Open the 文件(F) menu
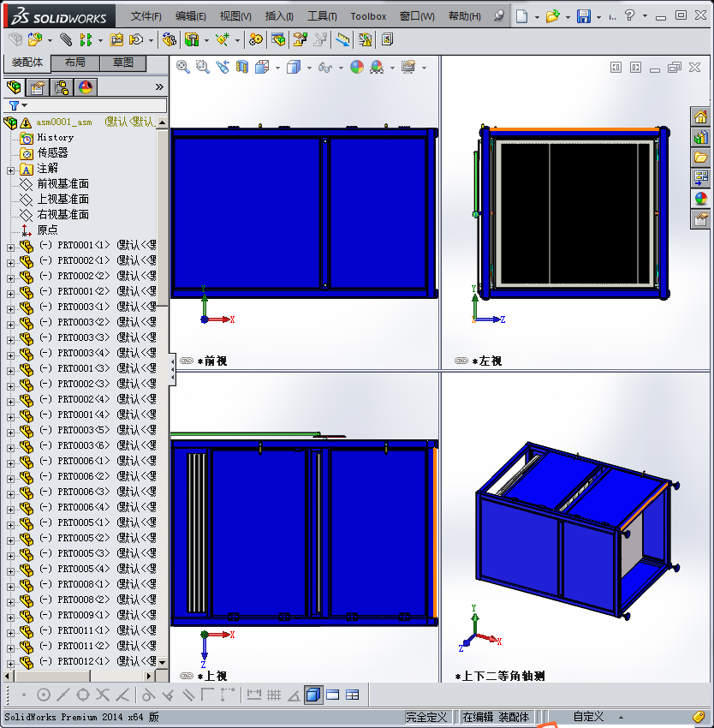The height and width of the screenshot is (728, 714). pyautogui.click(x=146, y=16)
